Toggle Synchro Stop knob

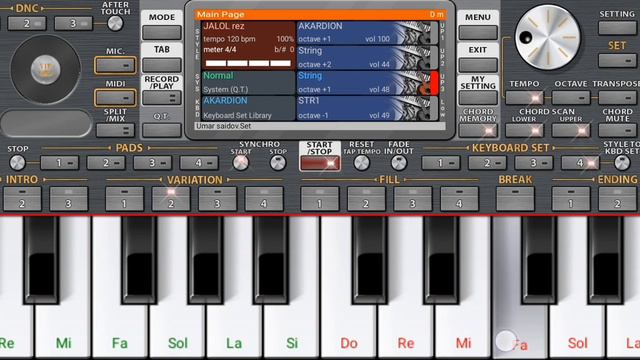pos(278,163)
